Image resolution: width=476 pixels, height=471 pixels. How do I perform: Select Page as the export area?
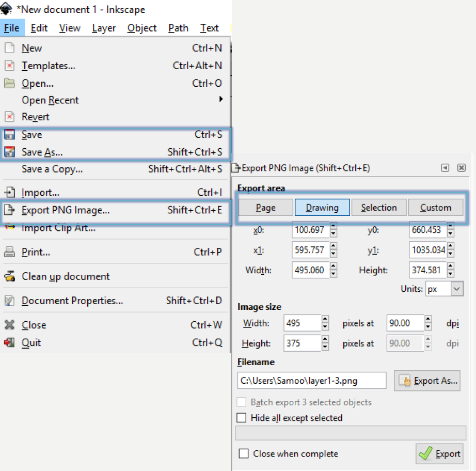click(x=266, y=208)
